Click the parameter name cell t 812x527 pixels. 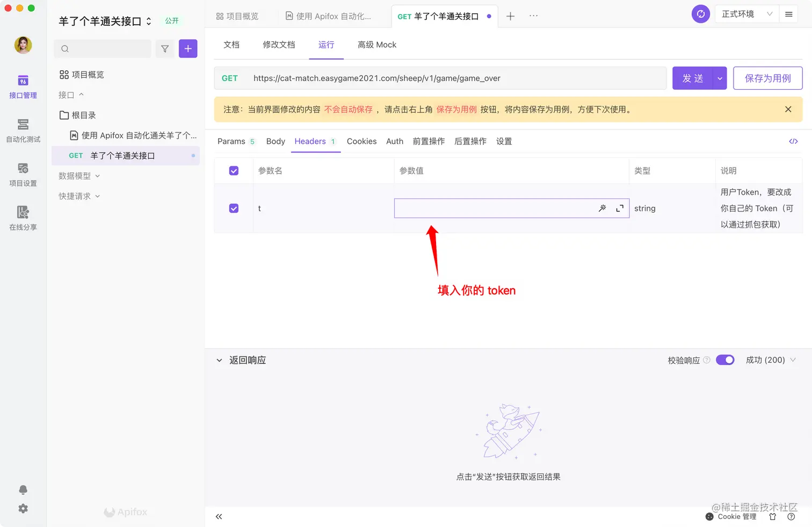(323, 208)
